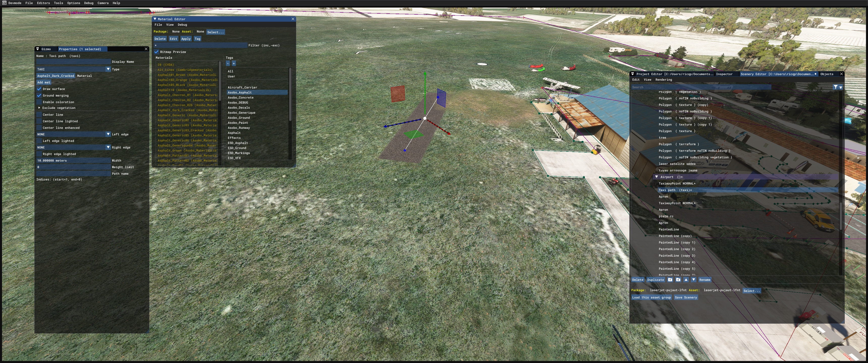Close the Gizmo Properties panel

(x=146, y=49)
